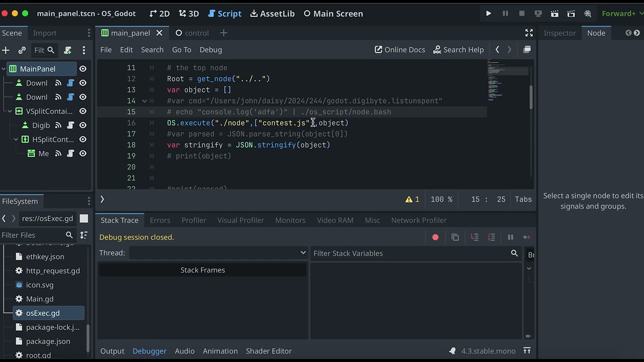The image size is (644, 362).
Task: Open script icon on Digib node
Action: tap(70, 125)
